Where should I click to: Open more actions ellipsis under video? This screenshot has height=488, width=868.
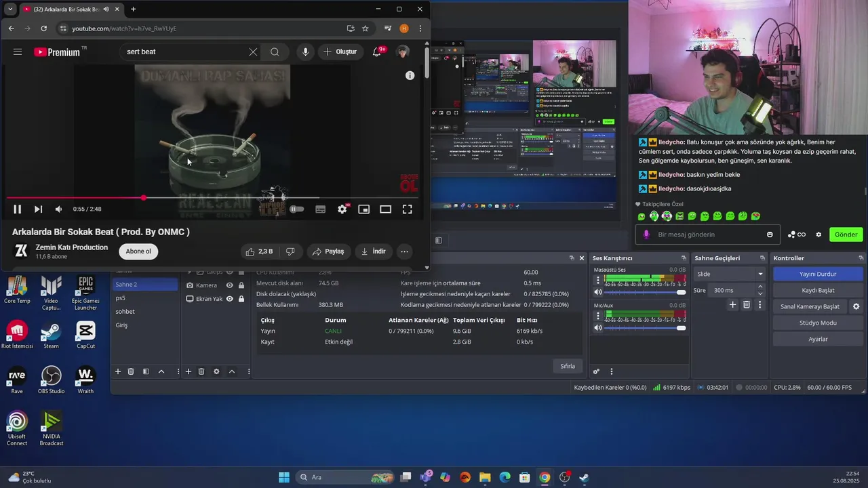coord(404,251)
